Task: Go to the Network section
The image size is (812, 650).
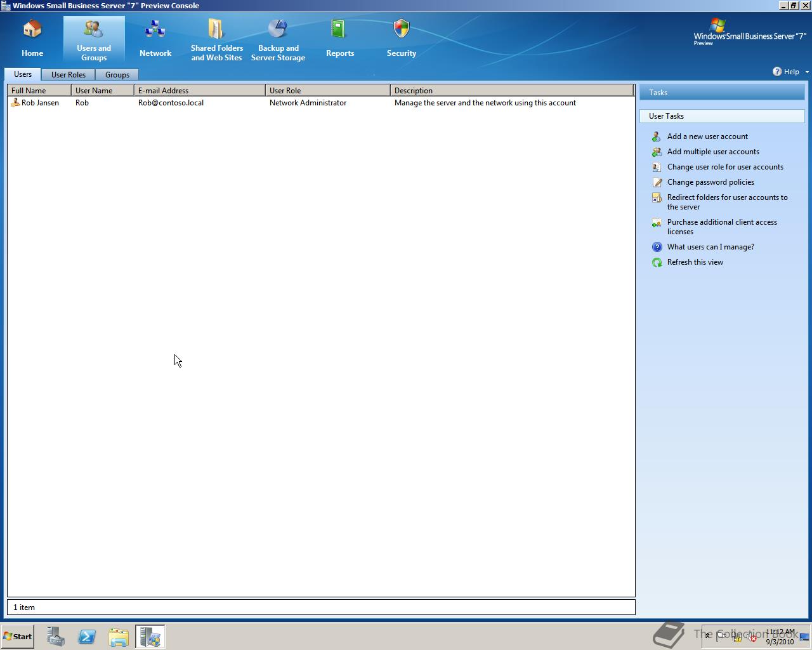Action: pyautogui.click(x=155, y=39)
